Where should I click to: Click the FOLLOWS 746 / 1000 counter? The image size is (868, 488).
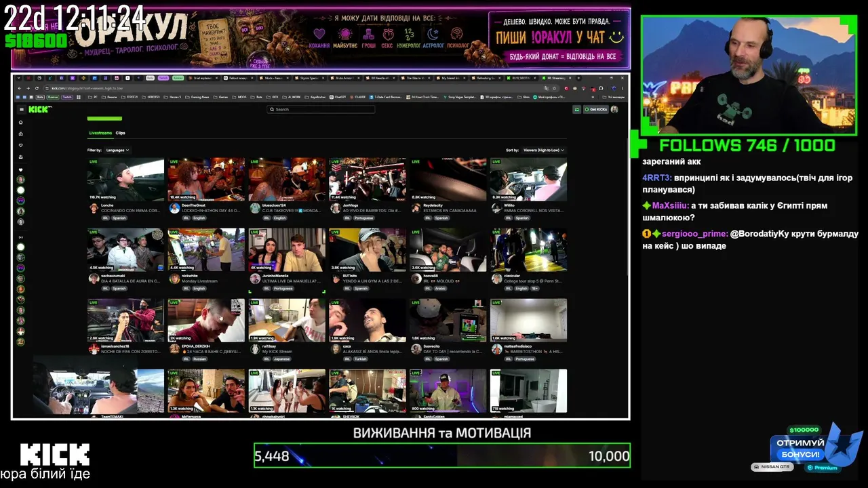pos(747,146)
